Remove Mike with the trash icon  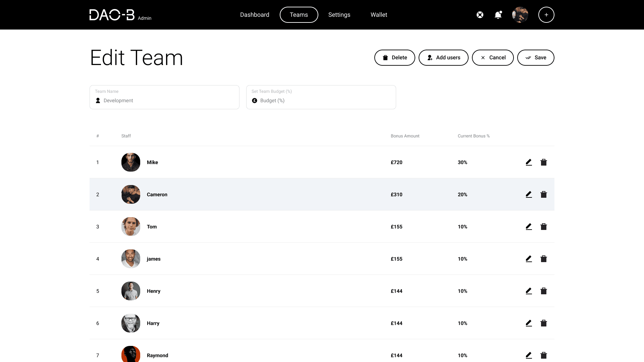(x=544, y=162)
